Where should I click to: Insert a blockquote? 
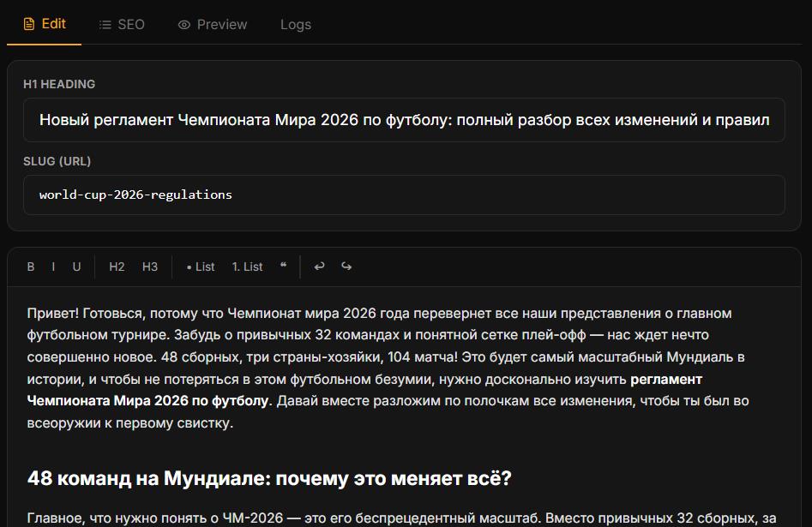pos(283,266)
